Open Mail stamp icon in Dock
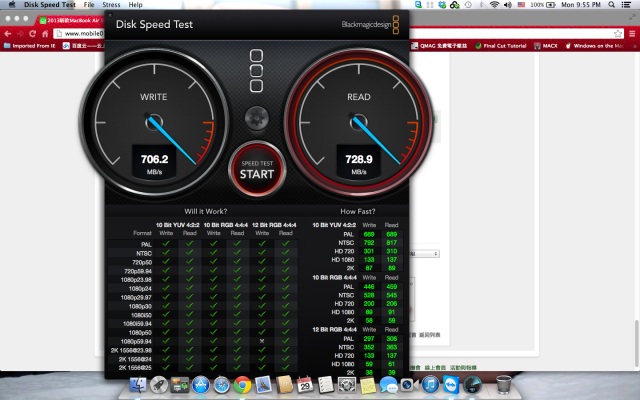This screenshot has height=400, width=640. [263, 384]
